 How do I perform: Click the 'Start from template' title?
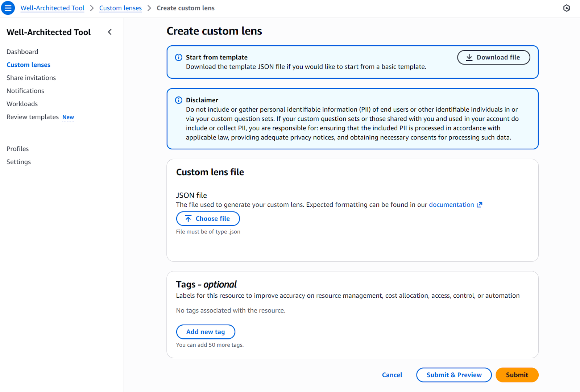tap(217, 57)
